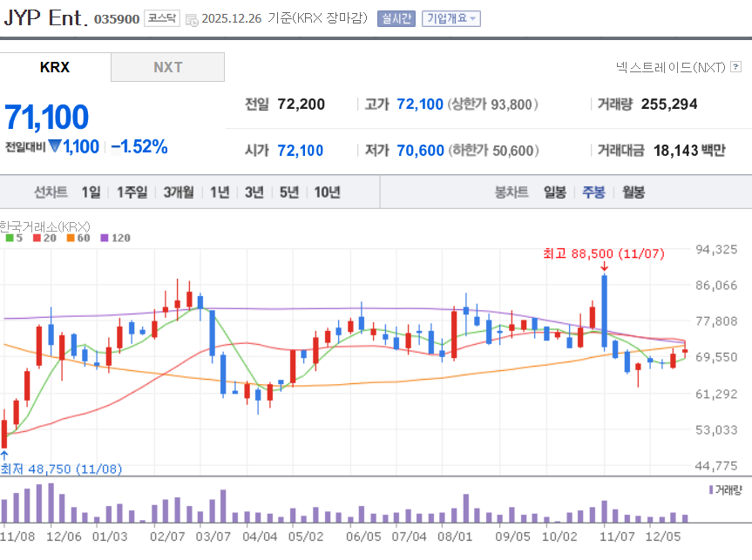The width and height of the screenshot is (752, 560).
Task: Click the purple 120-period moving average swatch
Action: tap(105, 238)
